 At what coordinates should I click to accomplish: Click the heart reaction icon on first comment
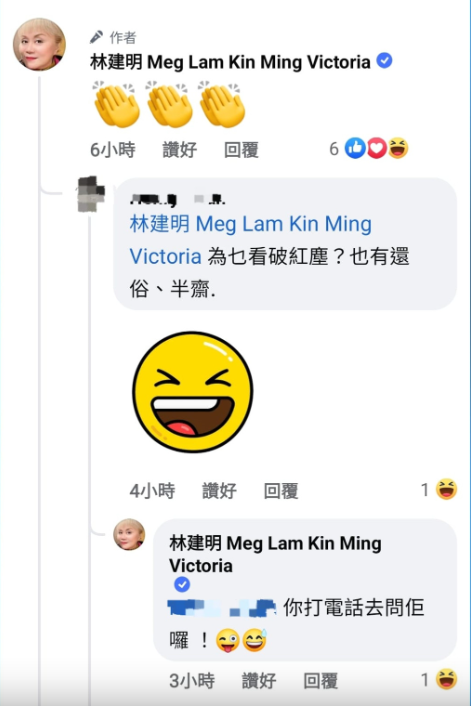point(376,148)
